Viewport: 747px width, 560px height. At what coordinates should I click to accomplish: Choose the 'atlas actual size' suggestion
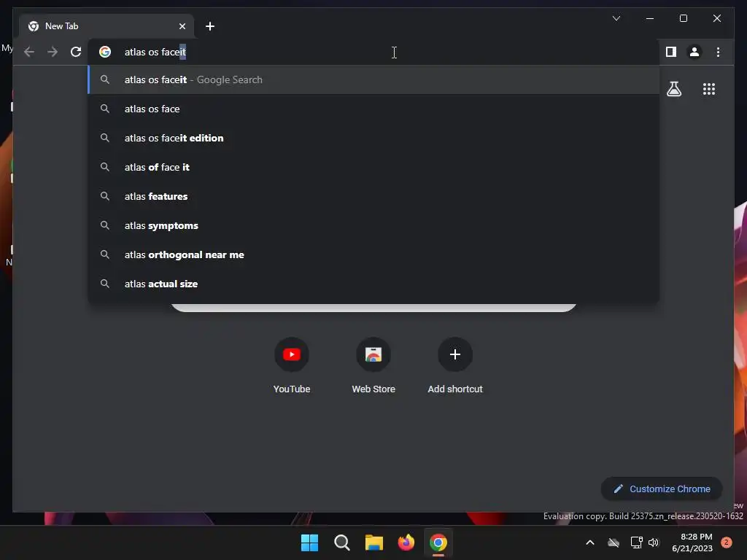pyautogui.click(x=373, y=284)
